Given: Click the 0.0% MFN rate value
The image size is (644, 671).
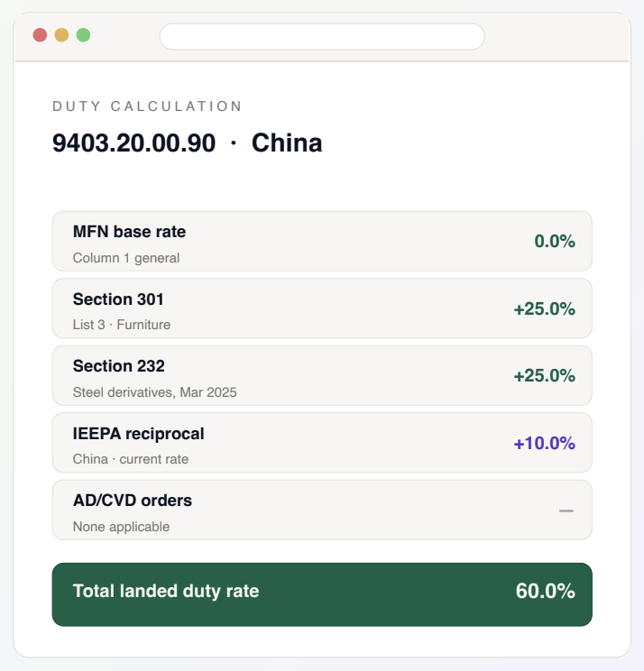Looking at the screenshot, I should 555,242.
